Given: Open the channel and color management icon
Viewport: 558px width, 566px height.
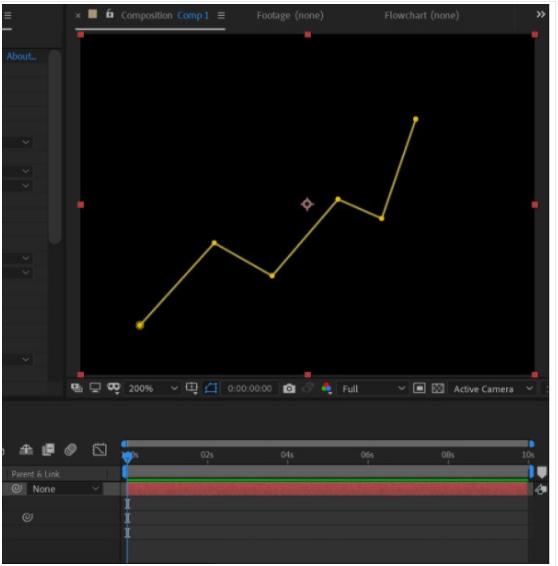Looking at the screenshot, I should click(x=326, y=388).
